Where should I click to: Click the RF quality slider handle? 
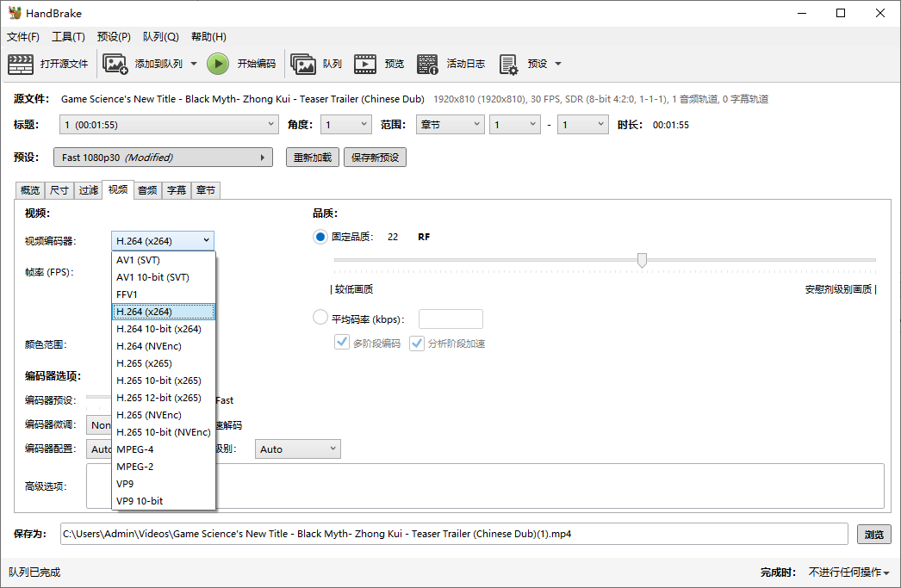tap(642, 260)
